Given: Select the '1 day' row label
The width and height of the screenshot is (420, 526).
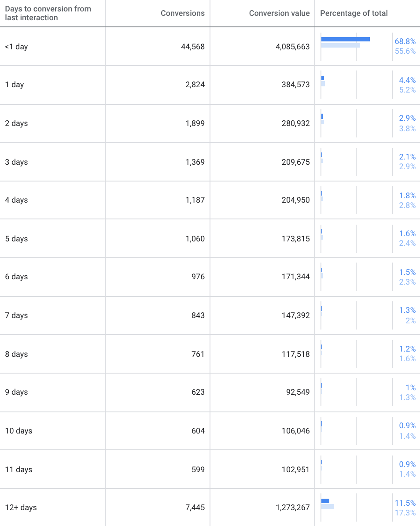Looking at the screenshot, I should 15,85.
